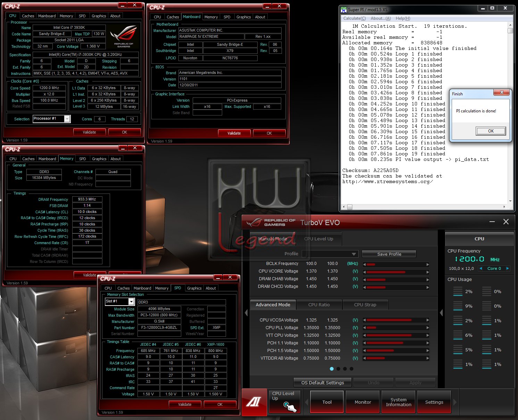This screenshot has width=518, height=420.
Task: Open the CPU Strap tab in TurboV
Action: pos(365,305)
